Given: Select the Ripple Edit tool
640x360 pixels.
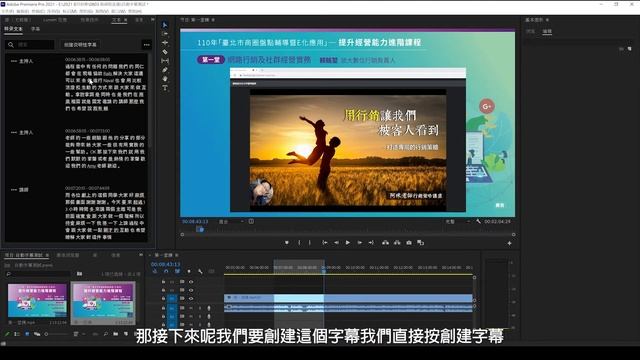Looking at the screenshot, I should [x=165, y=43].
